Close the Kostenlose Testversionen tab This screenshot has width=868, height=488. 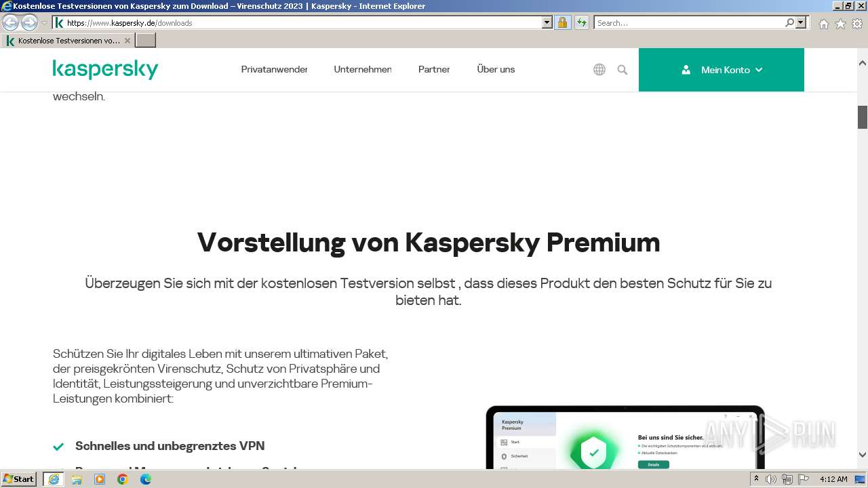(127, 41)
